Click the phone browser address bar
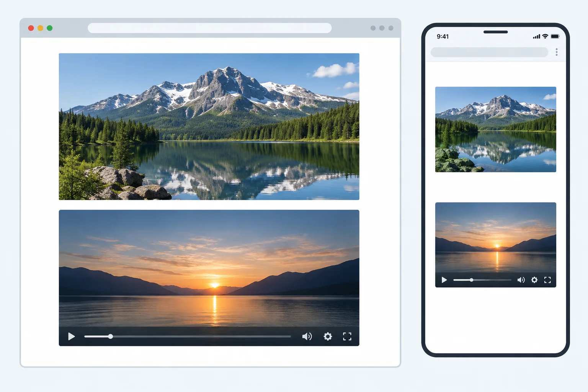The height and width of the screenshot is (392, 588). coord(490,52)
